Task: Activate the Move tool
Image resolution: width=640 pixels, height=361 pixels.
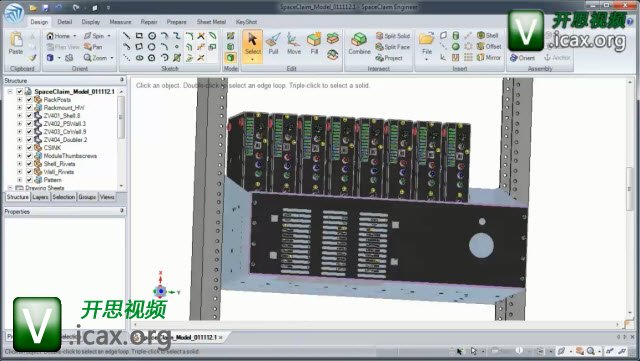Action: pyautogui.click(x=293, y=44)
